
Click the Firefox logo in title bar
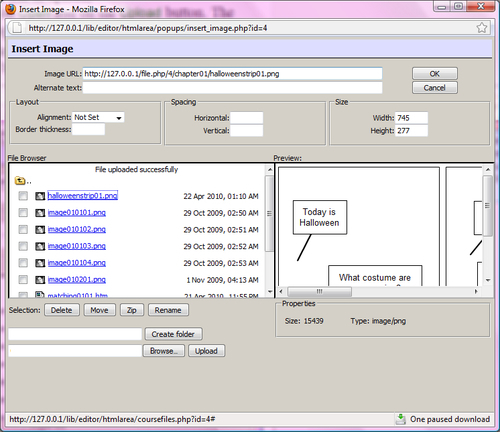11,9
